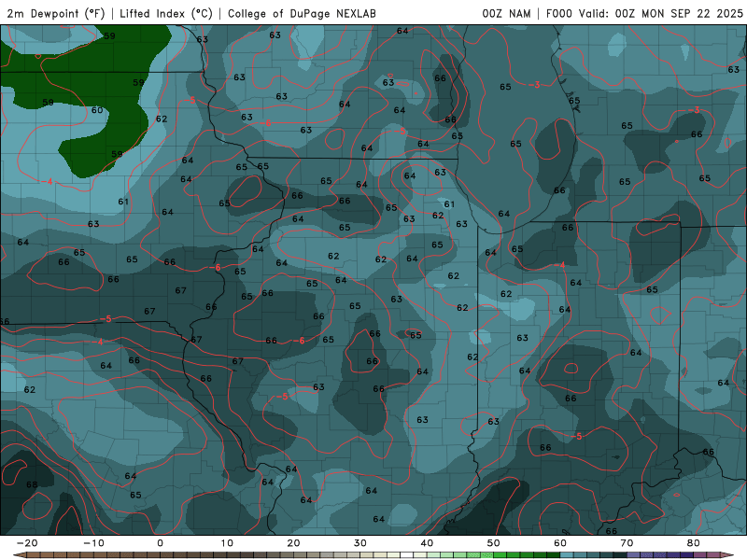Click "College of DuPage NEXLAB" header text
The height and width of the screenshot is (560, 747).
point(302,13)
